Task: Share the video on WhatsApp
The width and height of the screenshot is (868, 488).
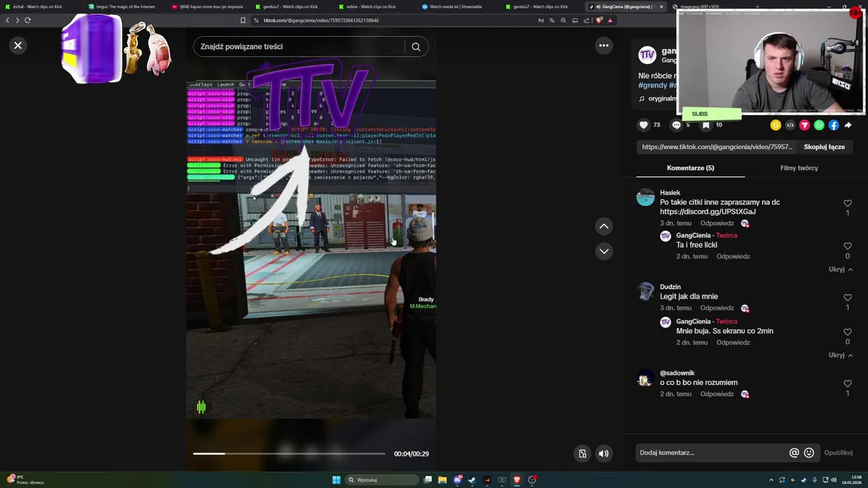Action: click(819, 125)
